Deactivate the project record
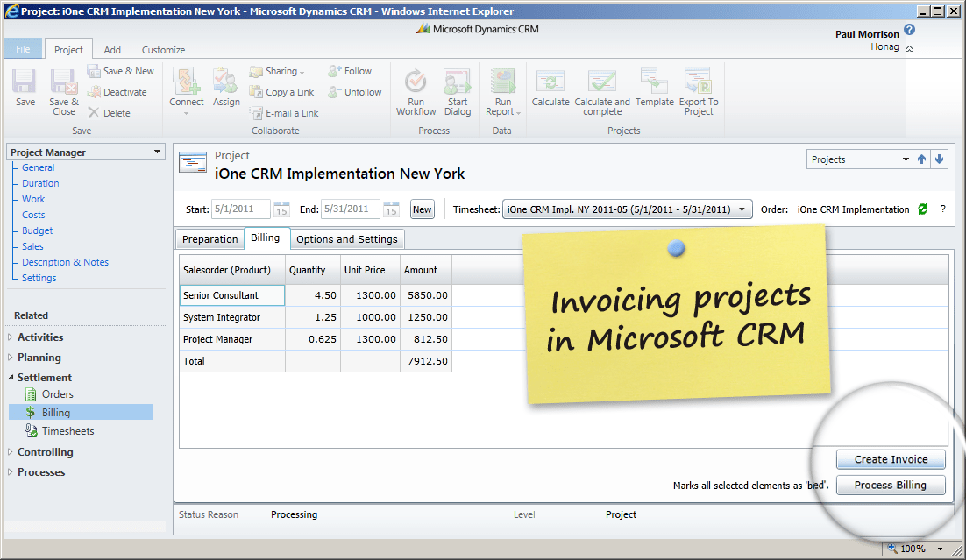Image resolution: width=966 pixels, height=560 pixels. [x=117, y=92]
